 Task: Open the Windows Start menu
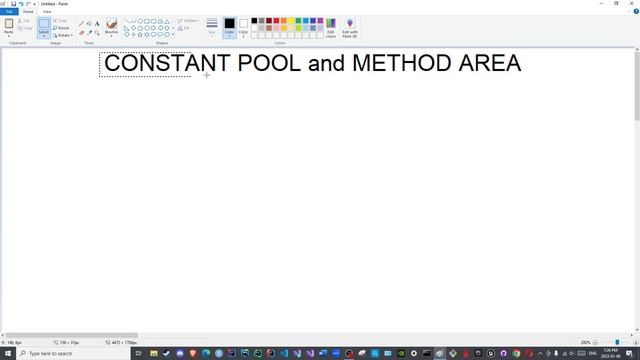[x=8, y=353]
